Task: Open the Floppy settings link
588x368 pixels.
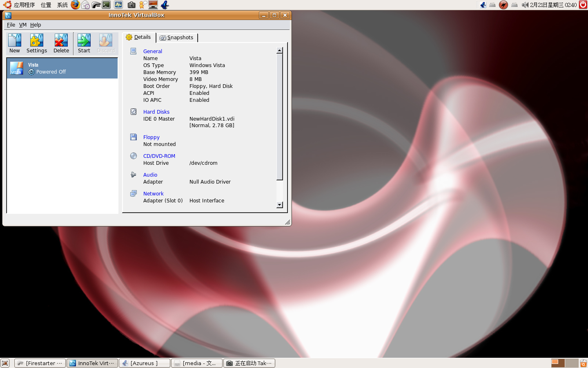Action: click(x=151, y=137)
